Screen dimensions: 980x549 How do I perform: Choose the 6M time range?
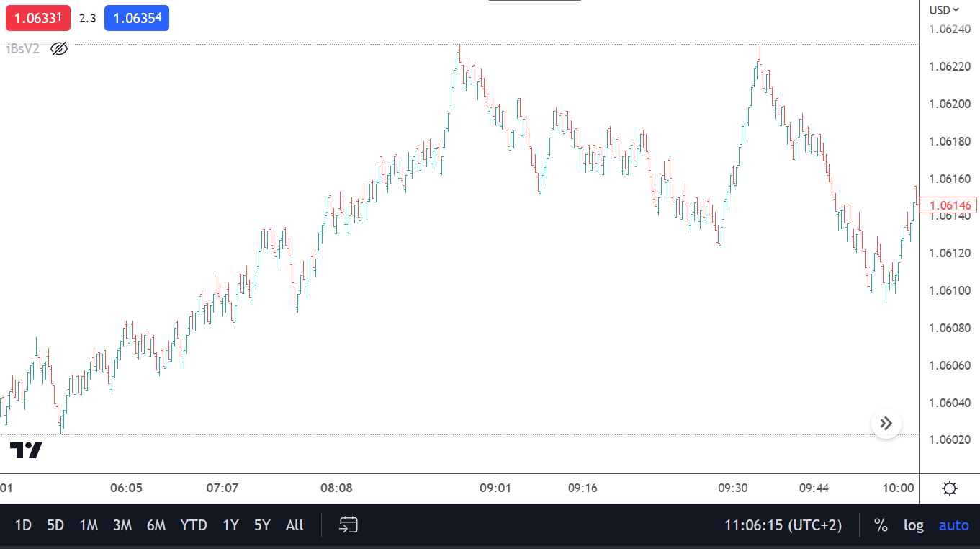[x=156, y=525]
